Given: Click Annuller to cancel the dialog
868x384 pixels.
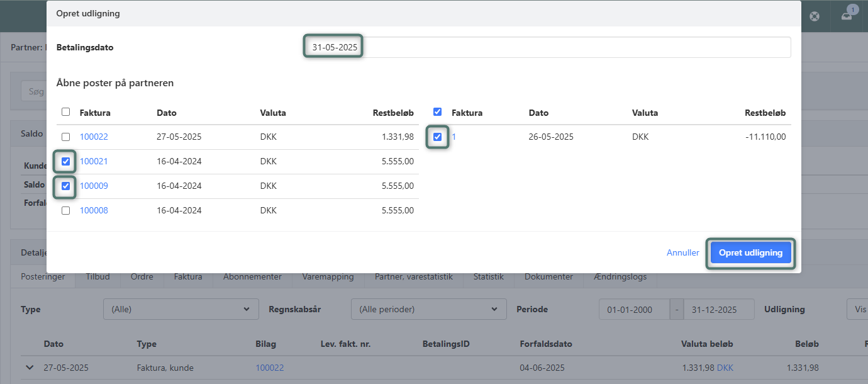Looking at the screenshot, I should 682,252.
